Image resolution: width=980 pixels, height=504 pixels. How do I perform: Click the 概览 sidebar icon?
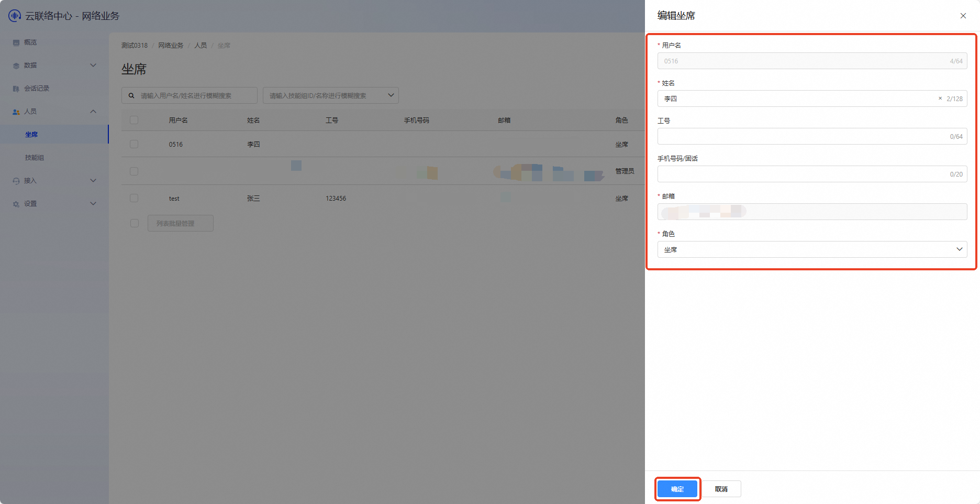click(16, 42)
